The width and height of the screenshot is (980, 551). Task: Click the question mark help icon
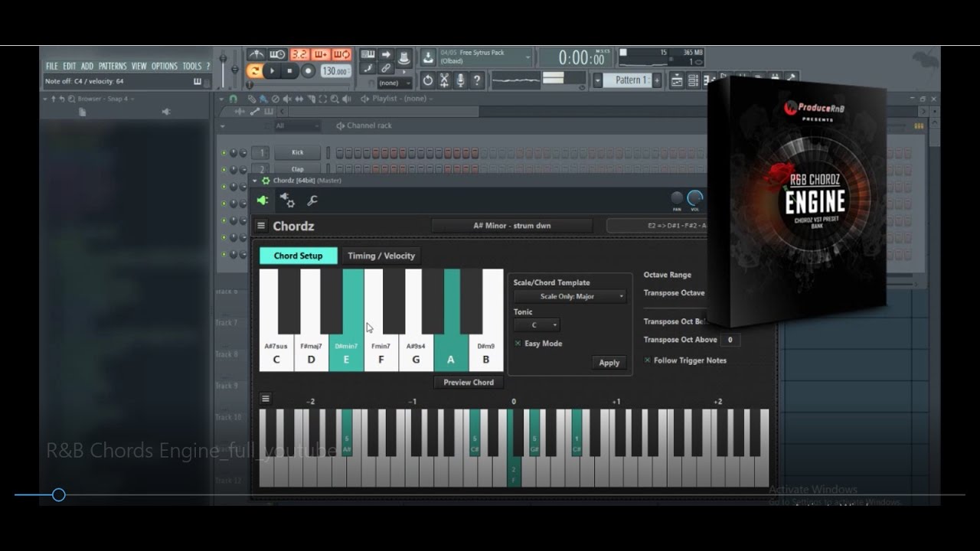[477, 80]
